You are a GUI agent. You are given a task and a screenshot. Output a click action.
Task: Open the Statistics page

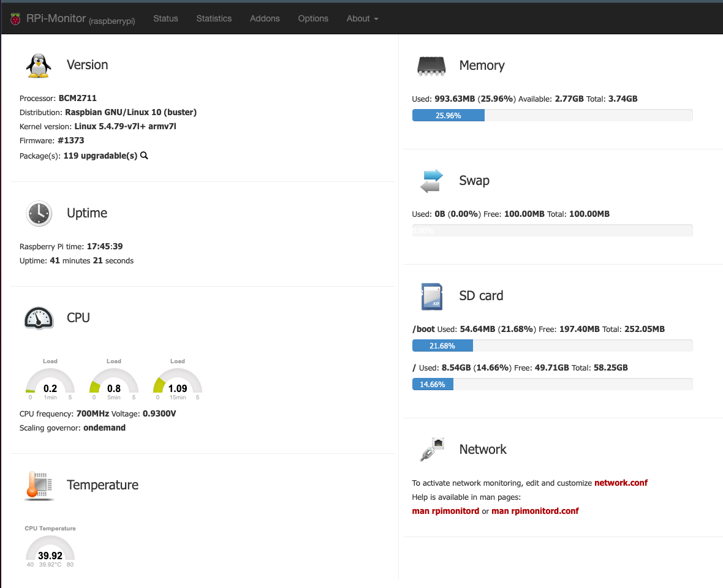[x=214, y=18]
